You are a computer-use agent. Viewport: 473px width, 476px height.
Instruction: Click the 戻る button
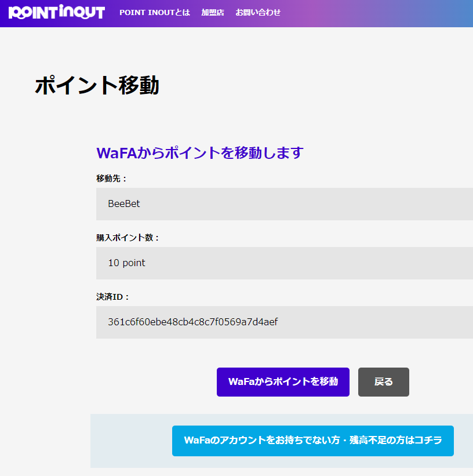point(383,382)
